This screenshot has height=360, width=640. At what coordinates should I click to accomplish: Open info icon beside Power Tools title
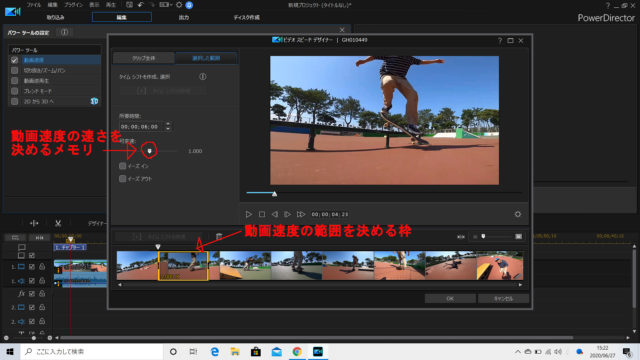click(64, 32)
